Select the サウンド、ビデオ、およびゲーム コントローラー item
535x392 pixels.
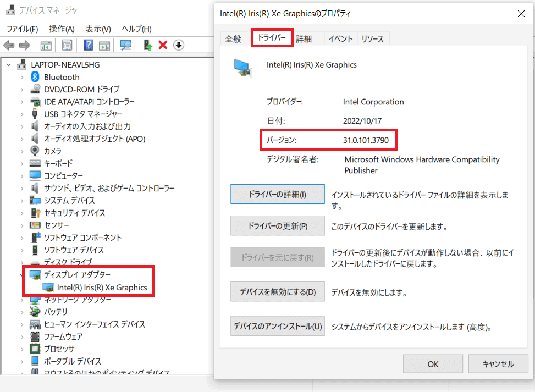pyautogui.click(x=109, y=188)
